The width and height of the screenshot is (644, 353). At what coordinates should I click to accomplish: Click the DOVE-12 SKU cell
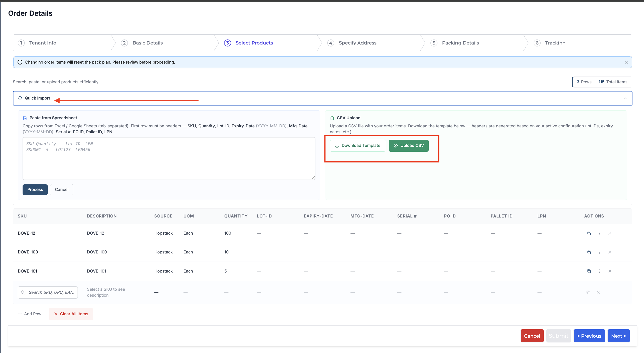(27, 233)
